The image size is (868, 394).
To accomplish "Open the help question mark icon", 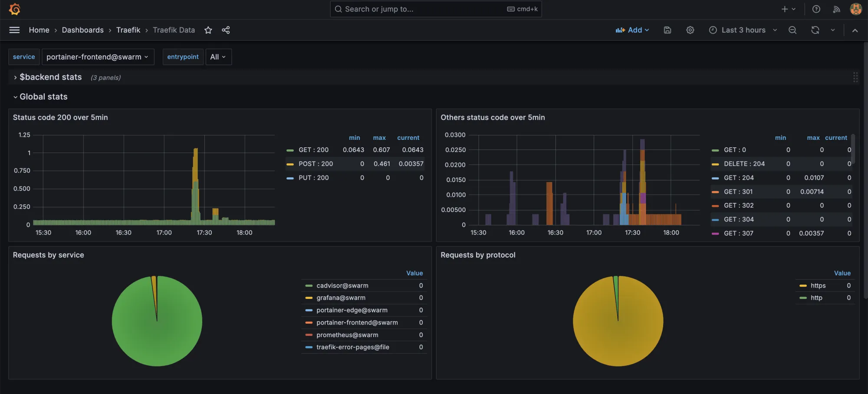I will tap(816, 9).
